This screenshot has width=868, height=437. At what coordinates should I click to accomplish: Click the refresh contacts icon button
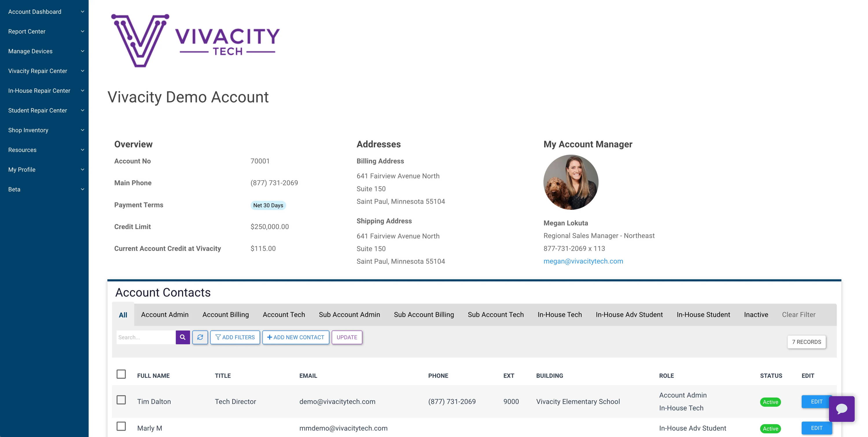pyautogui.click(x=200, y=337)
